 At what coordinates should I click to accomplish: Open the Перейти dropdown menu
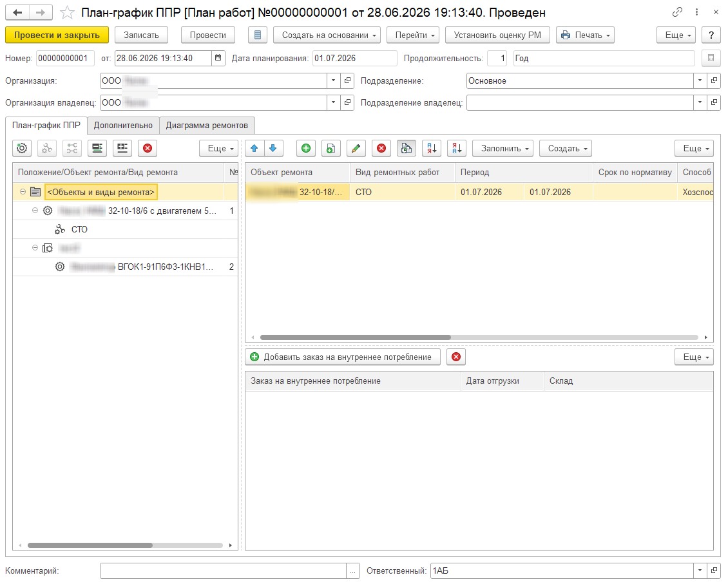point(413,35)
